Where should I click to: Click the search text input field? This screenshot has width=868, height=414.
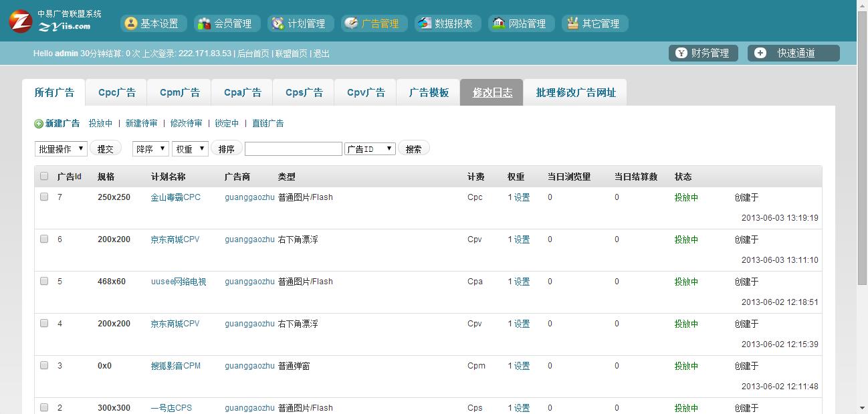click(294, 148)
